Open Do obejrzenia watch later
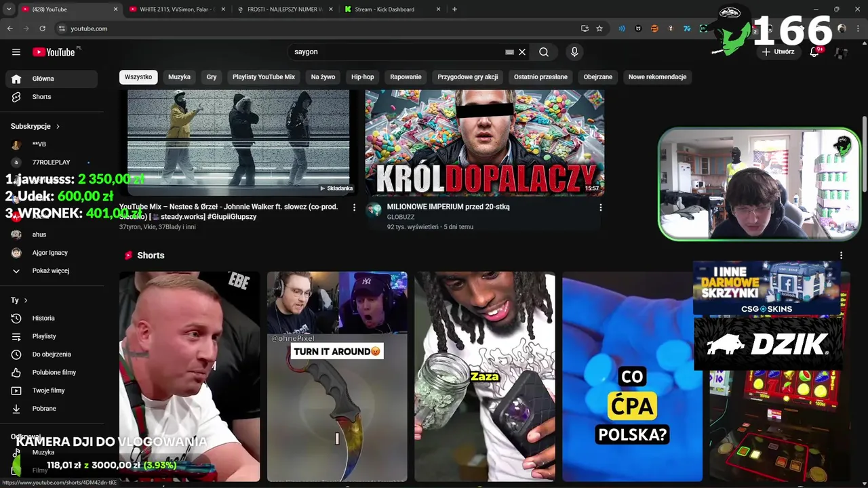Viewport: 868px width, 488px height. click(x=52, y=354)
